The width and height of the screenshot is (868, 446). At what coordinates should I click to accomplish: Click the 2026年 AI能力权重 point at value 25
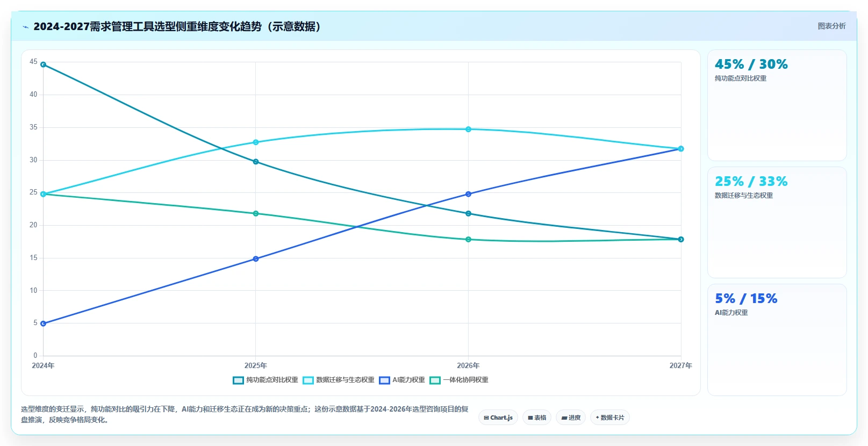click(468, 194)
